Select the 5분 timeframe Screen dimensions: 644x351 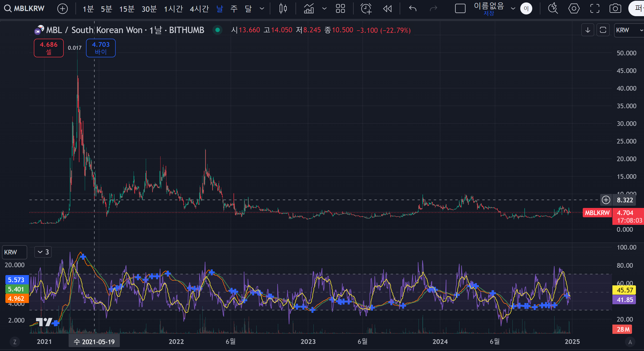106,9
